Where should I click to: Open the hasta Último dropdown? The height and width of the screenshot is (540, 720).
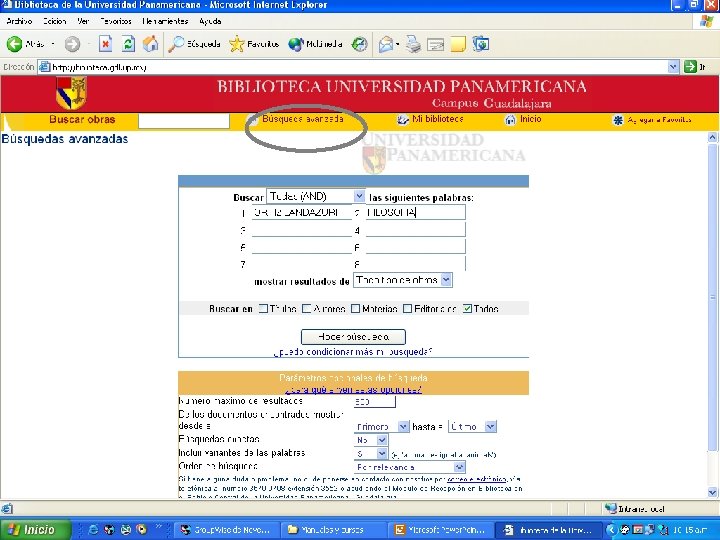tap(472, 427)
